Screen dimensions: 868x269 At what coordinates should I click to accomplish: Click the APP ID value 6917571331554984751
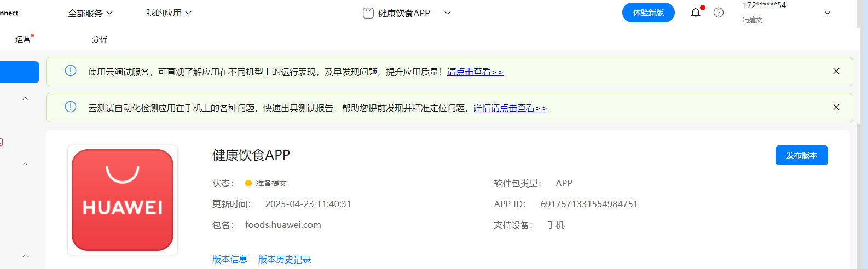(589, 204)
